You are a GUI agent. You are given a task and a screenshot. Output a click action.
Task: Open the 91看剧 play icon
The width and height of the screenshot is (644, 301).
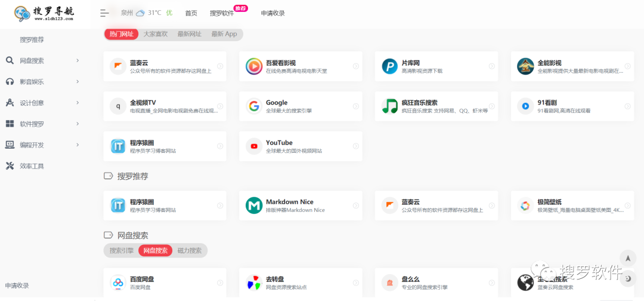click(x=525, y=106)
